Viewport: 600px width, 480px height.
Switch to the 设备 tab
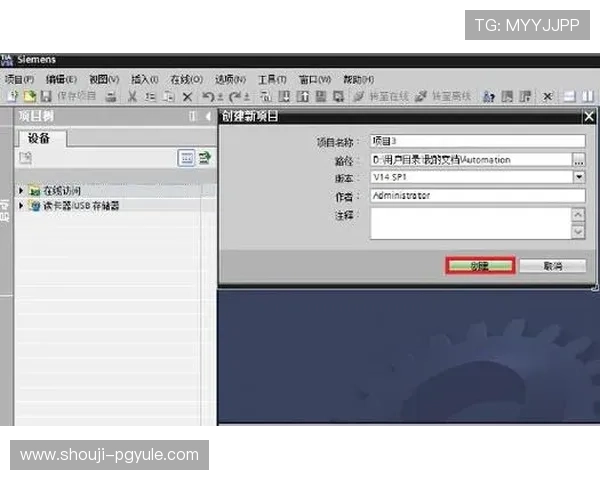[41, 138]
